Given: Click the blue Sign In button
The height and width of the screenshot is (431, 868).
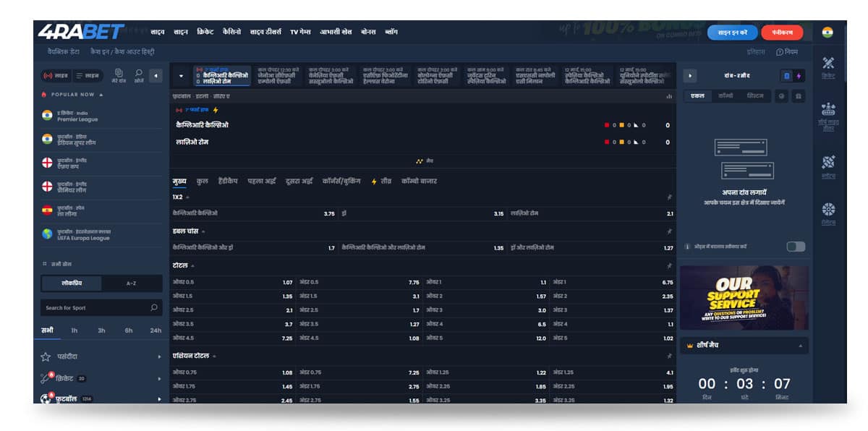Looking at the screenshot, I should point(732,33).
